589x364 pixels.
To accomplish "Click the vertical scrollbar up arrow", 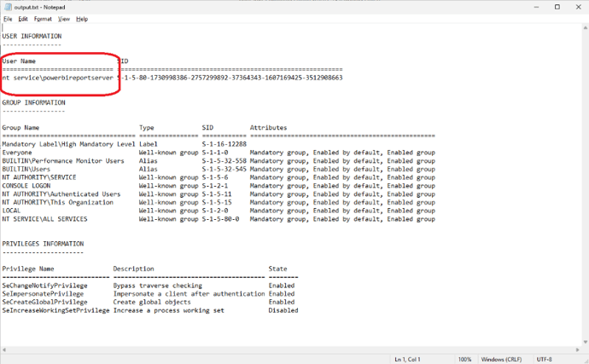I will [x=585, y=27].
